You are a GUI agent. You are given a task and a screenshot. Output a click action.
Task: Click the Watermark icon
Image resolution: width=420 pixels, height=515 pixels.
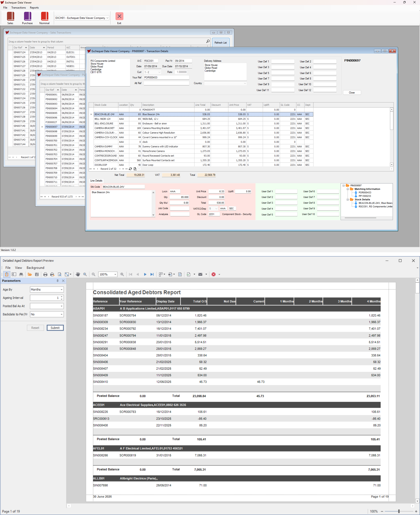(180, 274)
